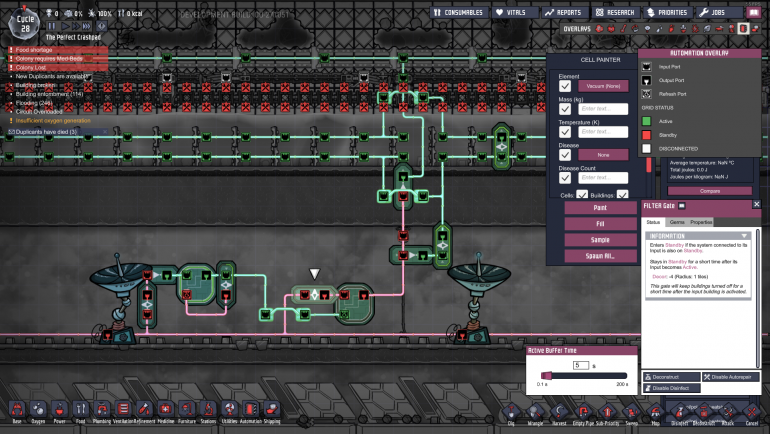Open the Vacuum (None) element selector
770x434 pixels.
(x=603, y=86)
